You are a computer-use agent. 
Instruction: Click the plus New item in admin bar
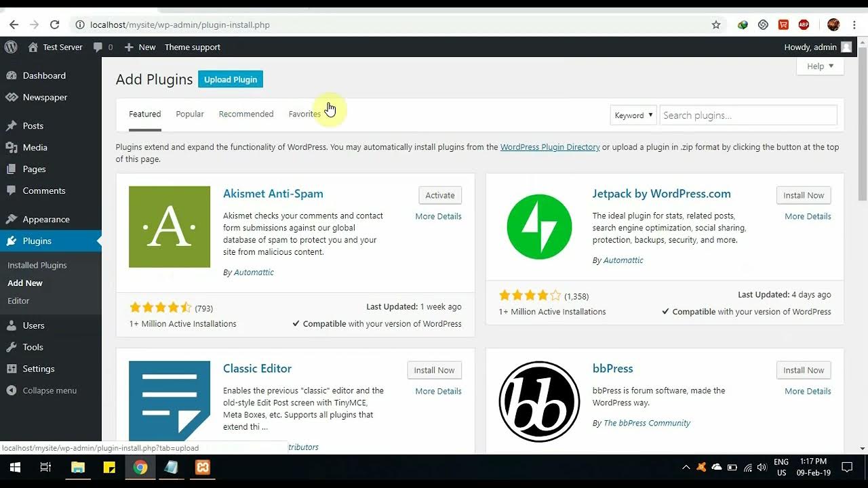[x=140, y=47]
